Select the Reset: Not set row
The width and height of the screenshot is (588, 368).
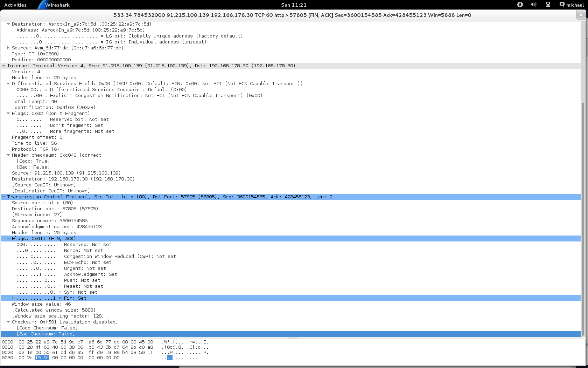click(291, 286)
